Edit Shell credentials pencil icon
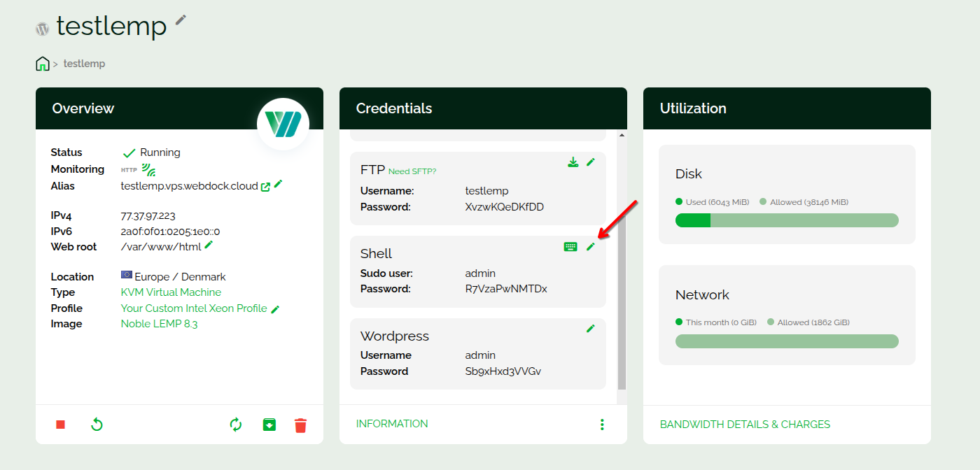 pyautogui.click(x=591, y=246)
